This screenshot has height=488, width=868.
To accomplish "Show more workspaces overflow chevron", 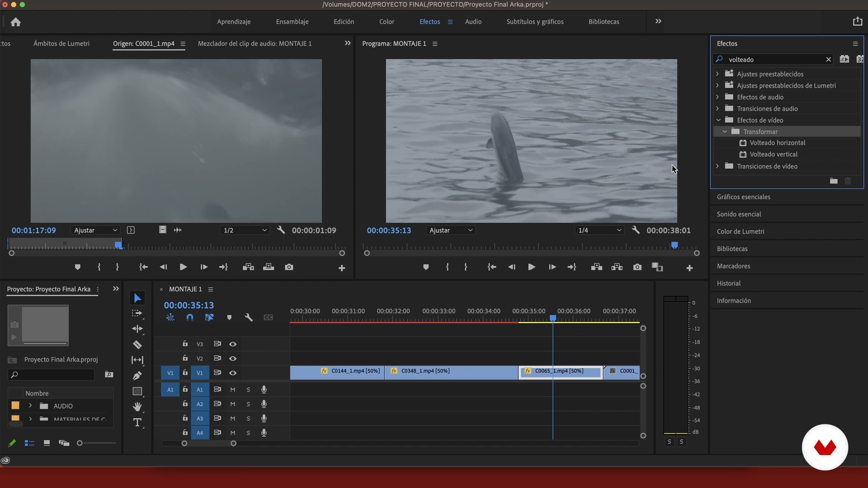I will coord(658,21).
